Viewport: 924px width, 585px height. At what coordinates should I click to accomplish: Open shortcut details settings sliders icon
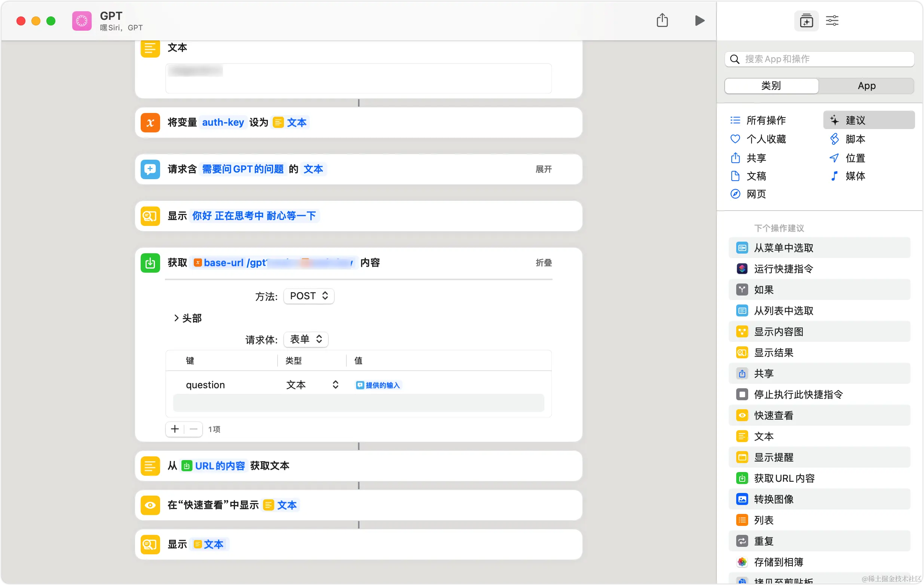tap(832, 21)
